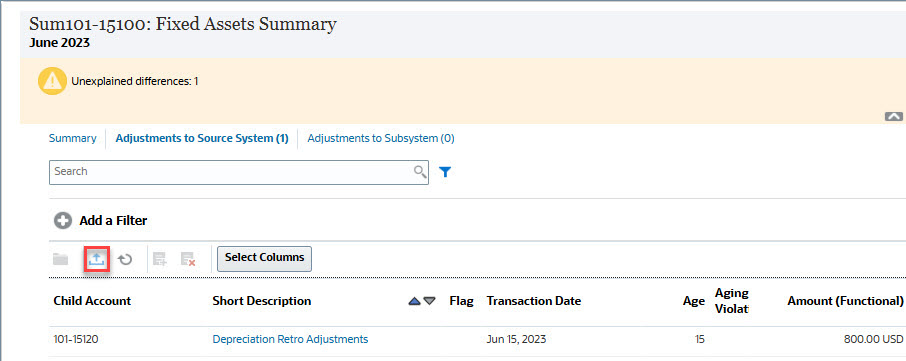Collapse the unexplained differences banner
906x361 pixels.
[x=893, y=116]
